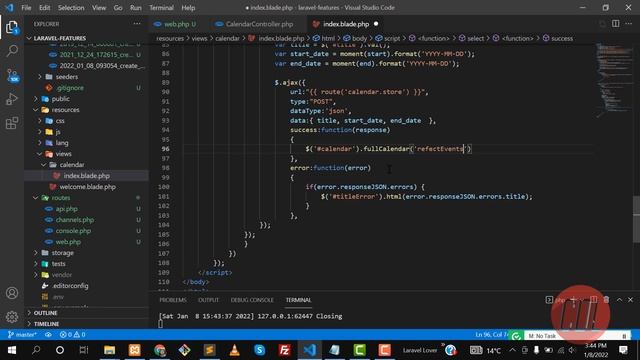Open VLC media player from taskbar
The width and height of the screenshot is (640, 360).
click(234, 350)
